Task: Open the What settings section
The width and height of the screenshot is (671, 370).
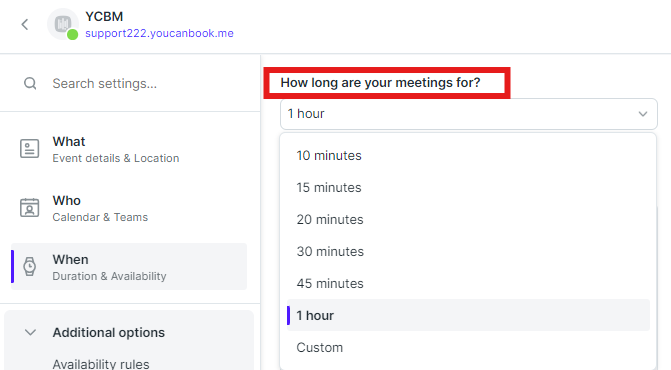Action: (x=129, y=149)
